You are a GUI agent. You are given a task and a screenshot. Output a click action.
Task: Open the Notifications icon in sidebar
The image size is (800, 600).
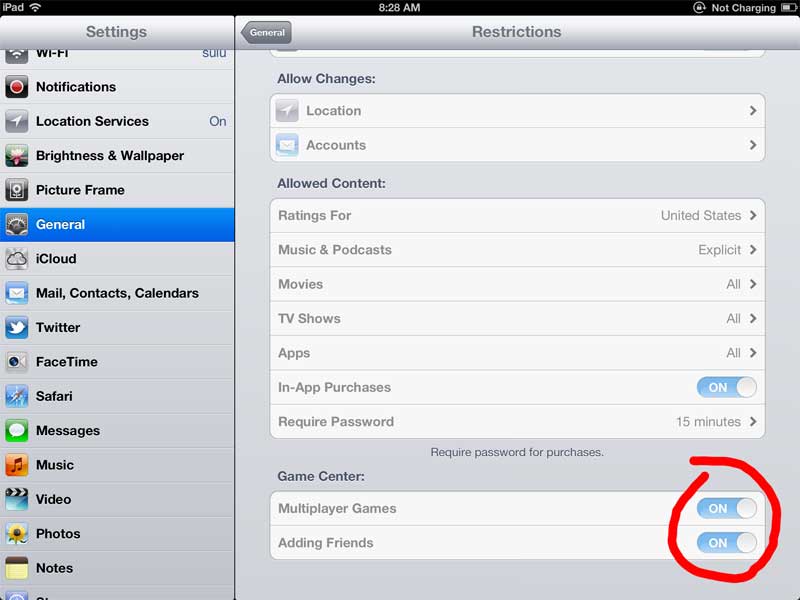pos(16,87)
